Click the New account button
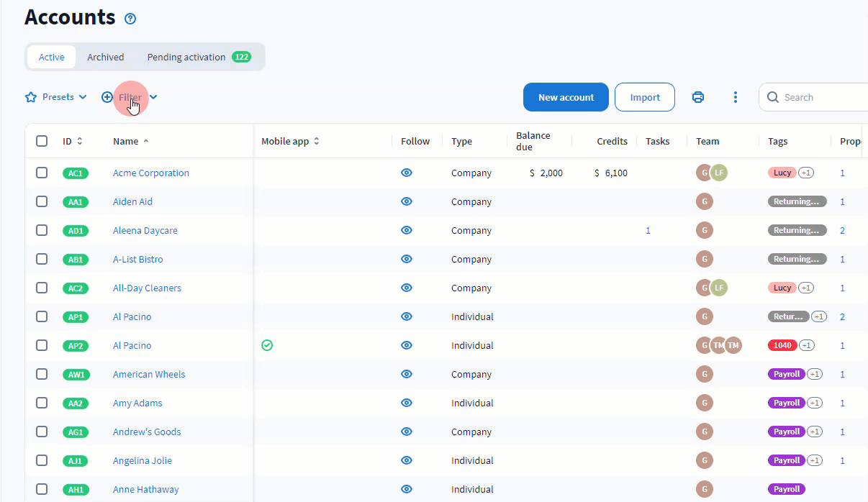Image resolution: width=868 pixels, height=502 pixels. tap(566, 97)
